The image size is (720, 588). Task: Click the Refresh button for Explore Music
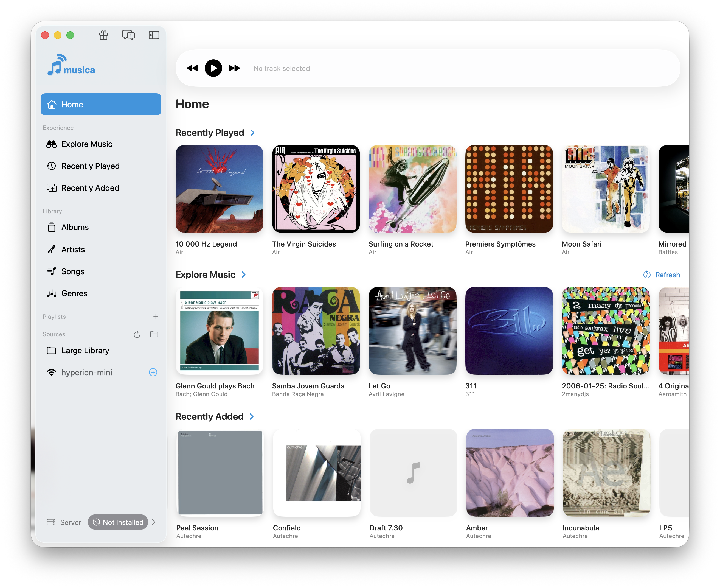(x=662, y=275)
